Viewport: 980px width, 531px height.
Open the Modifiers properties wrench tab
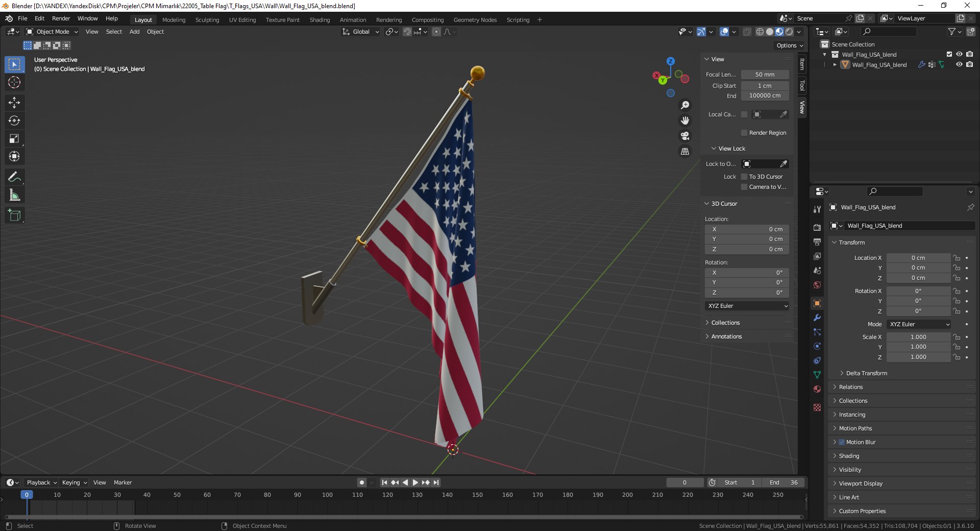[x=817, y=318]
